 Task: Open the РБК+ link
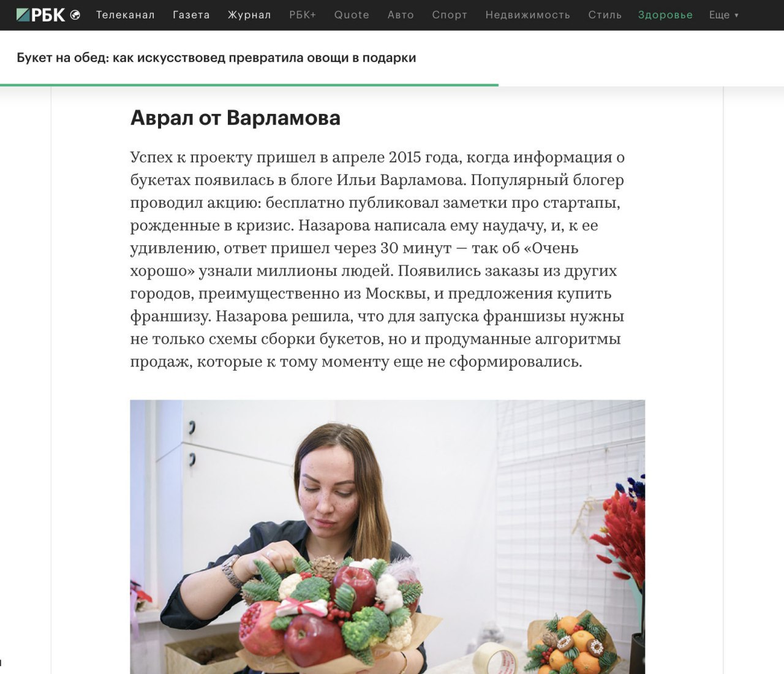click(303, 15)
